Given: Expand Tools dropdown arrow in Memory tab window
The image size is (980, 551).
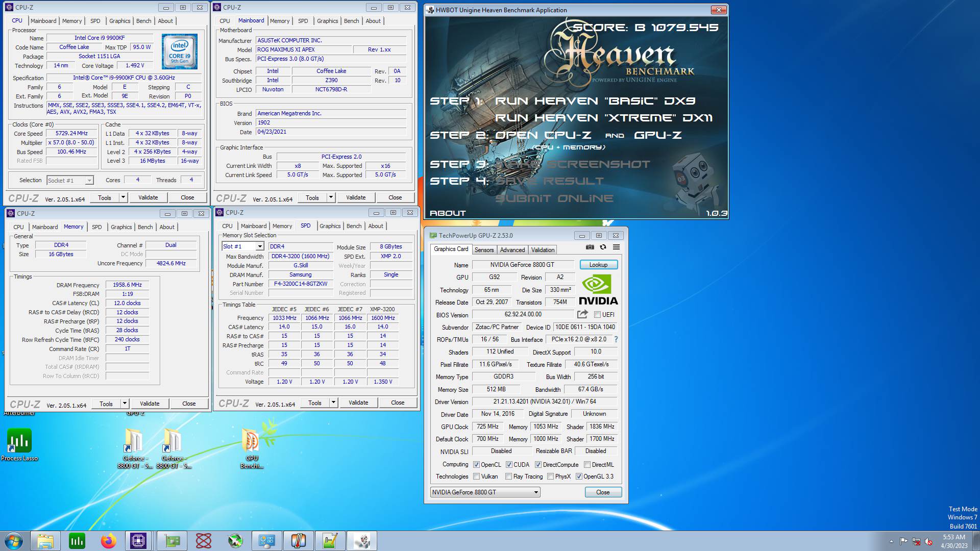Looking at the screenshot, I should point(125,404).
